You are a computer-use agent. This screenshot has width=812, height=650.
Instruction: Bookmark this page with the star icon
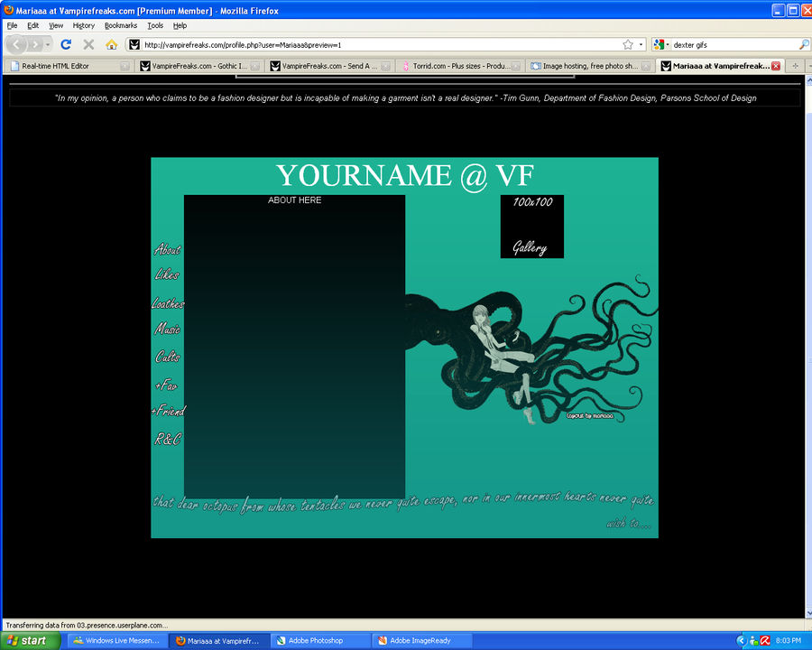628,44
